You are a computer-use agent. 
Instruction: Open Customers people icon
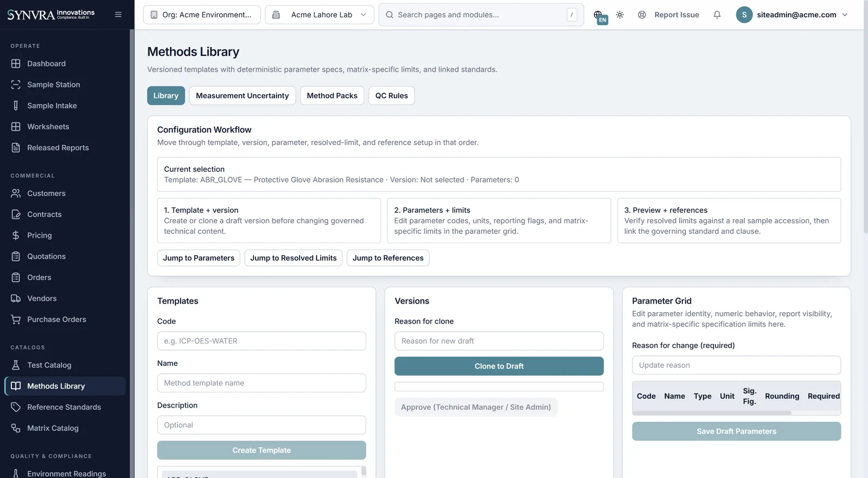tap(16, 193)
